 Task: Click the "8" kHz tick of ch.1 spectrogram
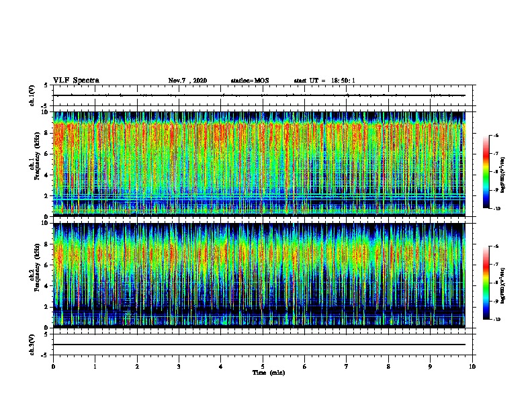pyautogui.click(x=46, y=133)
